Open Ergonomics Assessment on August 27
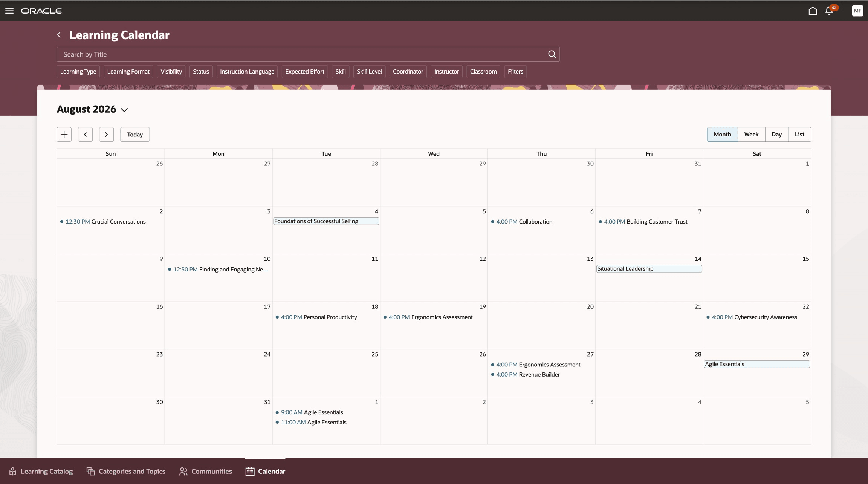Screen dimensions: 868x484 pos(535,365)
